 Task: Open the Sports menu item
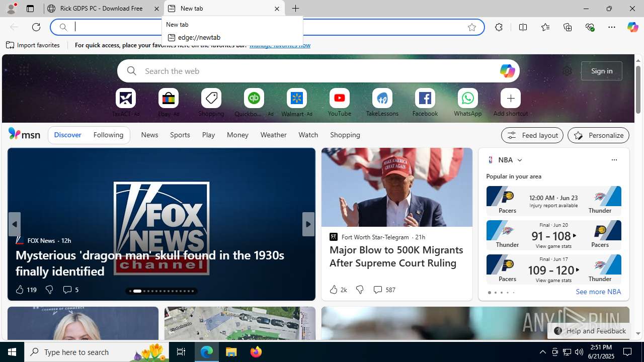[180, 135]
